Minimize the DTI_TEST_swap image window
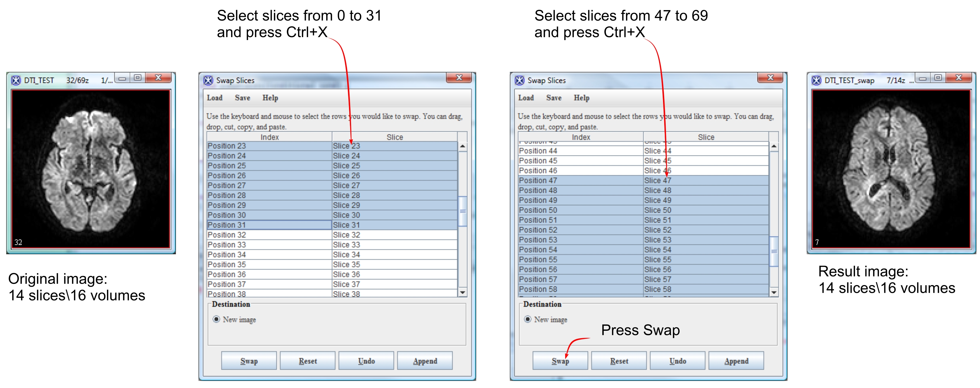This screenshot has width=980, height=388. pyautogui.click(x=923, y=78)
